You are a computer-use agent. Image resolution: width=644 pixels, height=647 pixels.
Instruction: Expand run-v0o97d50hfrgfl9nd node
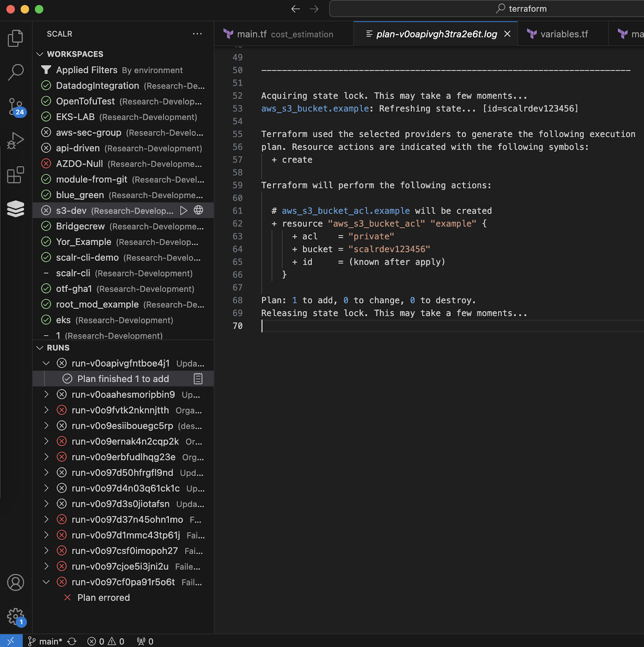(46, 472)
